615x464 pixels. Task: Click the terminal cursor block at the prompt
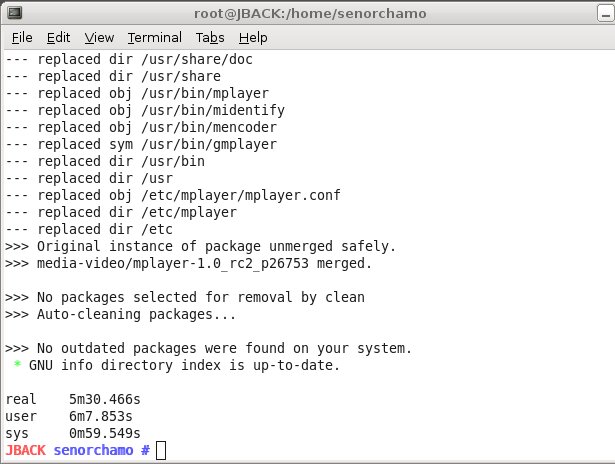(161, 450)
